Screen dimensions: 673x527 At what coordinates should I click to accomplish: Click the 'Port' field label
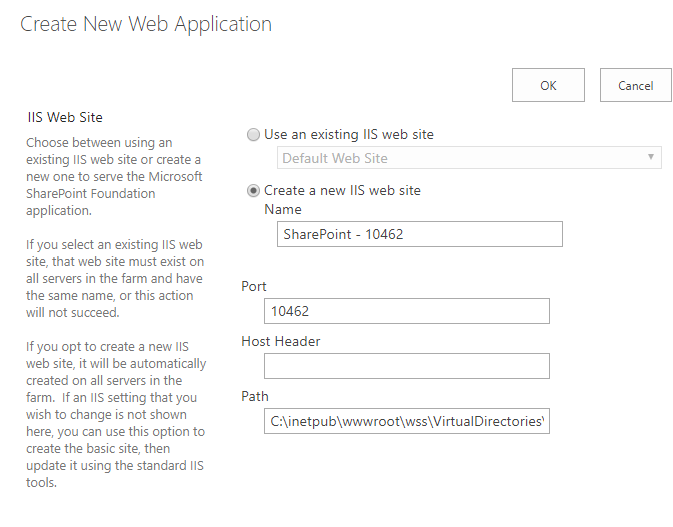[x=254, y=286]
